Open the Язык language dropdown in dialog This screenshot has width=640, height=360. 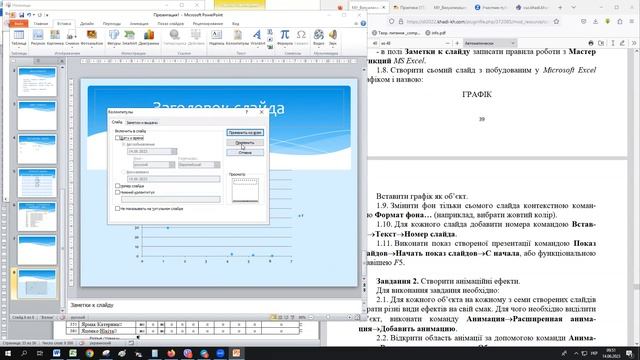click(172, 164)
